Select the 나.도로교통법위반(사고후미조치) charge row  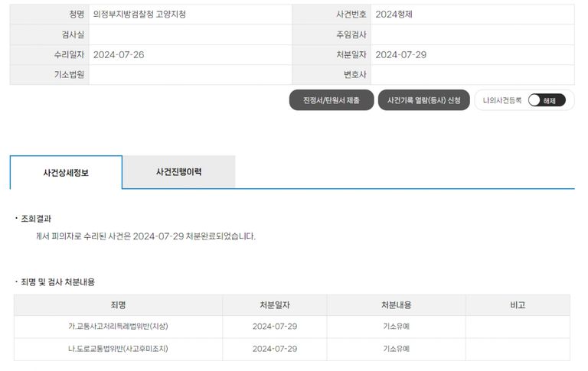(118, 349)
